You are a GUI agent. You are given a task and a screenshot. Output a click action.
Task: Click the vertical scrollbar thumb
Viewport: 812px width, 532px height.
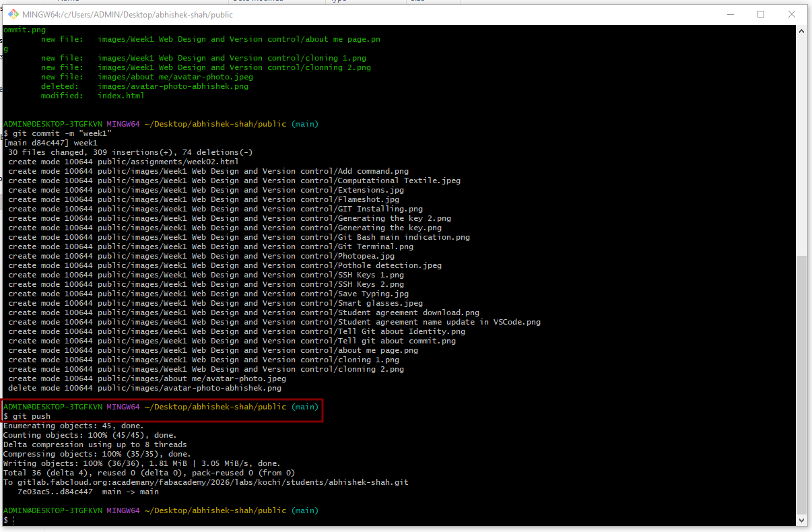[x=801, y=384]
